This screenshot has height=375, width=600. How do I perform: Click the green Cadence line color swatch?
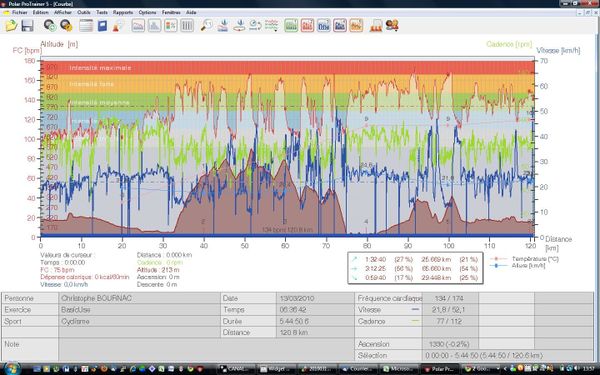point(415,321)
